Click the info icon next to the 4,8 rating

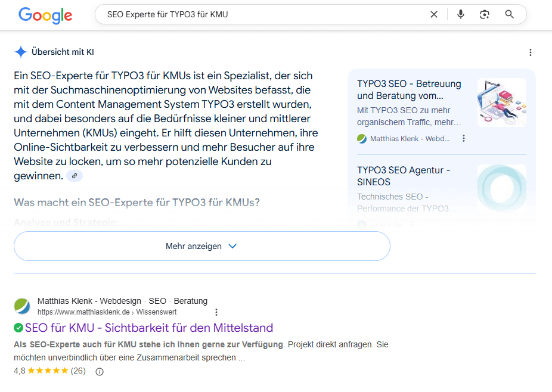click(x=100, y=372)
